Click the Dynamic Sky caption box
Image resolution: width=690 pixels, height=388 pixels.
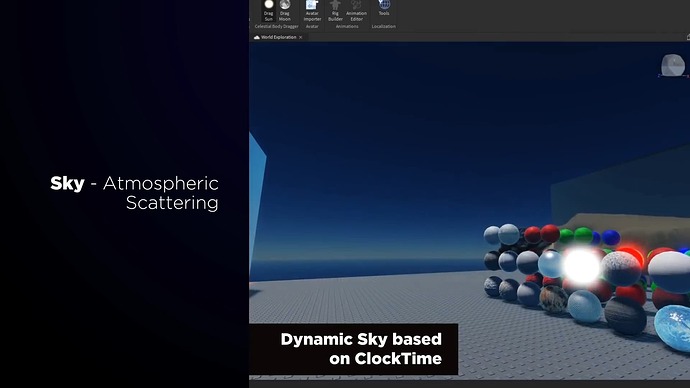pos(354,349)
